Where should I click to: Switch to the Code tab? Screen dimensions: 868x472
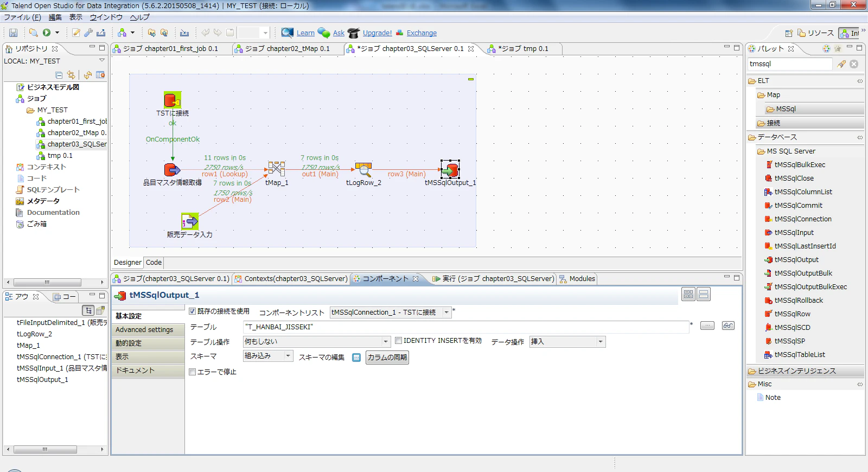tap(154, 263)
